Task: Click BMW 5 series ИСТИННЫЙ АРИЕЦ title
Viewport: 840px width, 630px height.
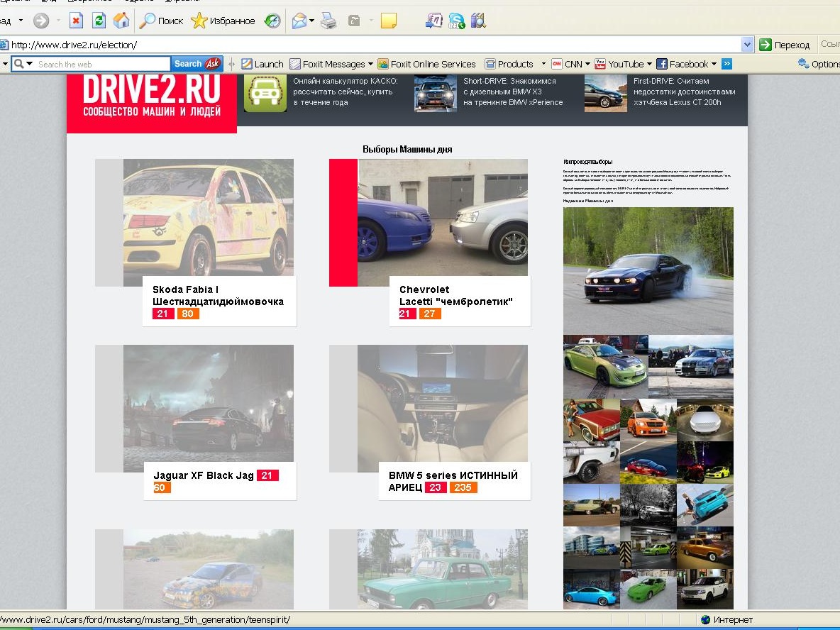Action: [x=453, y=481]
